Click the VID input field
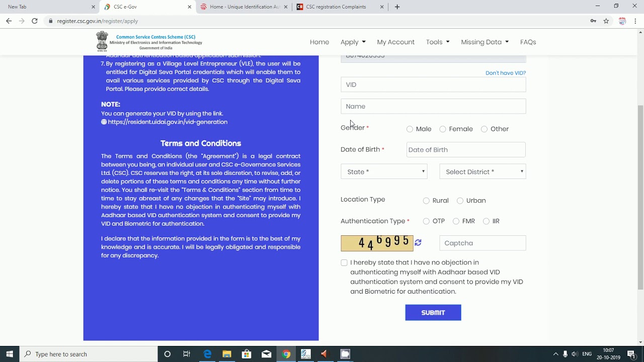Viewport: 644px width, 362px height. point(433,84)
